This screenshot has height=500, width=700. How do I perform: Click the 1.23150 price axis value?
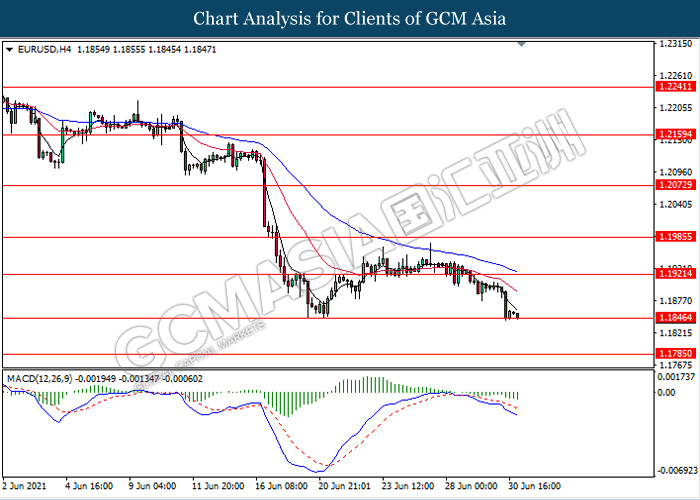[675, 44]
